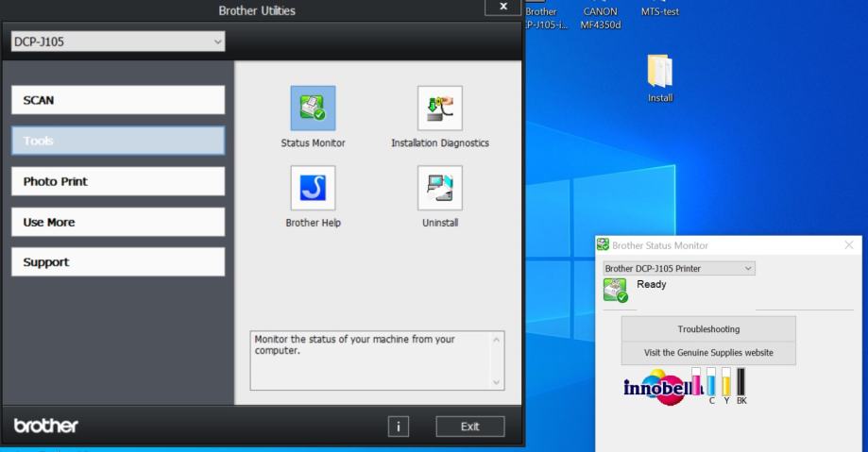Expand Brother DCP-J105 Printer dropdown
Screen dimensions: 868x452
[x=748, y=268]
